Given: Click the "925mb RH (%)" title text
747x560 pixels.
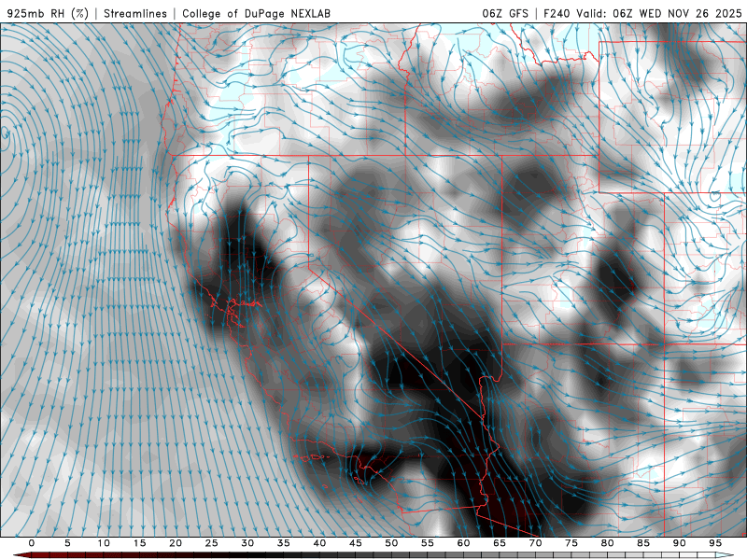Looking at the screenshot, I should 49,13.
